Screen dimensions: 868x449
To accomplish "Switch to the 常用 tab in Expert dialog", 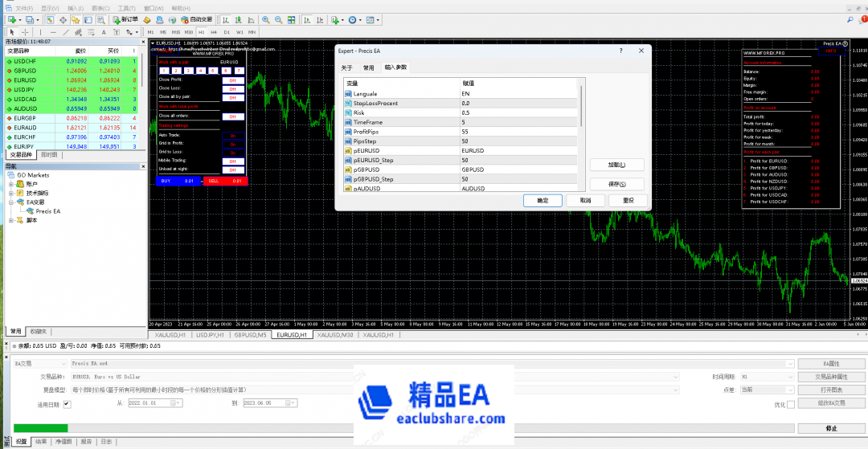I will click(x=368, y=68).
